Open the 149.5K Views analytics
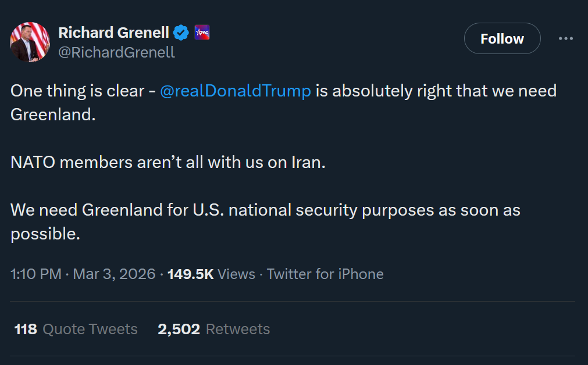Image resolution: width=588 pixels, height=365 pixels. point(211,274)
